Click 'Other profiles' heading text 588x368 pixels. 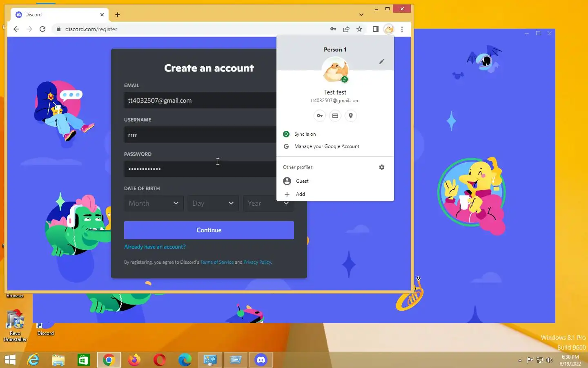pos(298,167)
